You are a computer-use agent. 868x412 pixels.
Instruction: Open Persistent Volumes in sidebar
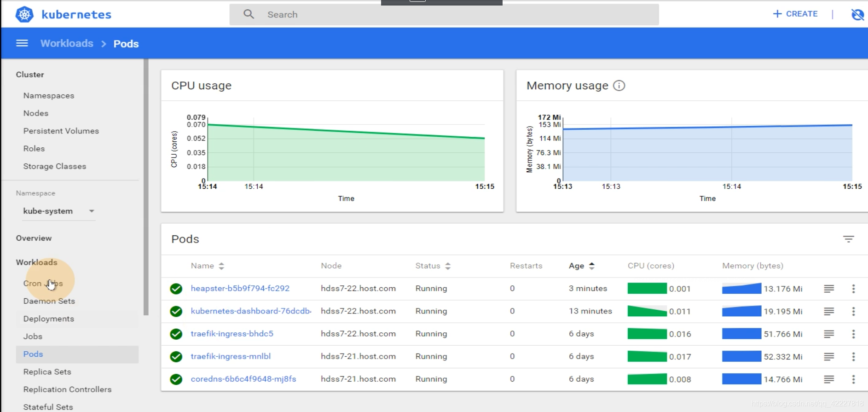coord(61,131)
